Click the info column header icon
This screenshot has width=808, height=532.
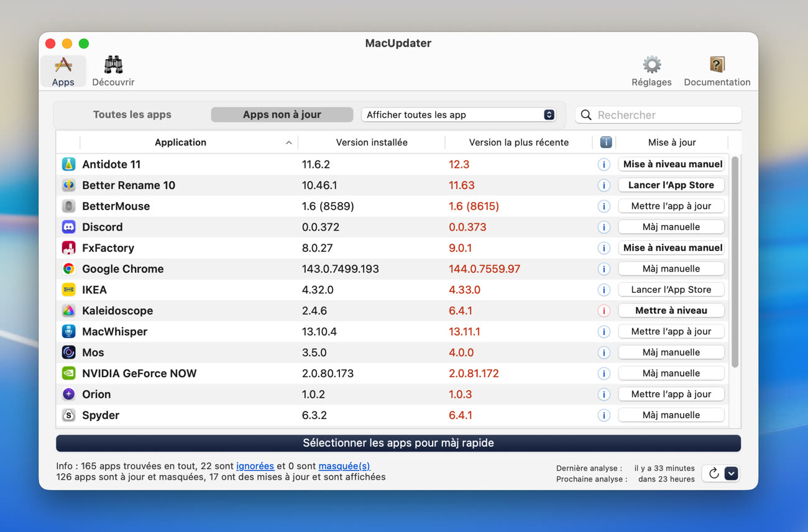[x=605, y=142]
